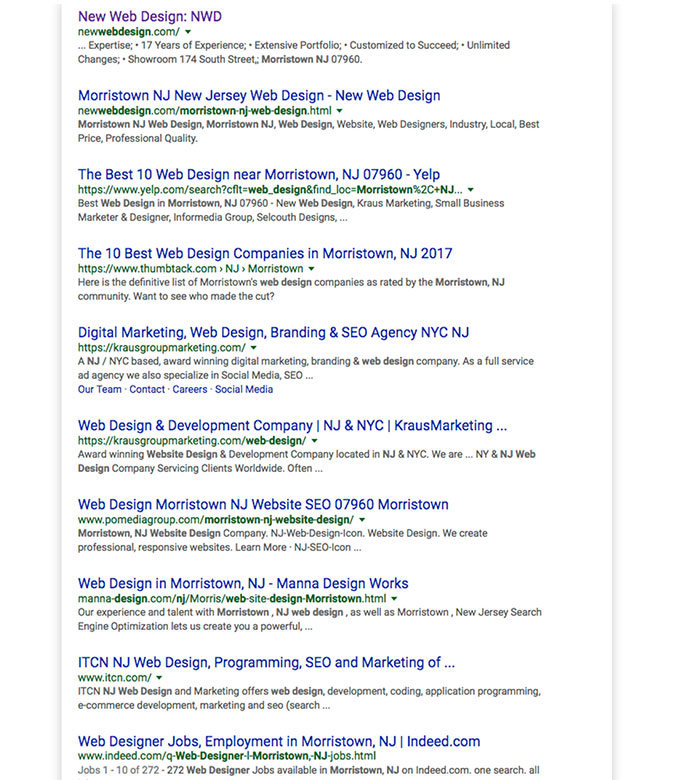This screenshot has height=780, width=680.
Task: Expand dropdown arrow beside pomediagroup.com URL
Action: pyautogui.click(x=362, y=520)
